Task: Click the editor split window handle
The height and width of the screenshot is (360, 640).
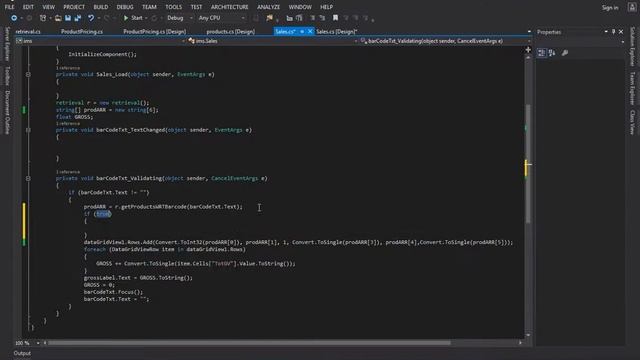Action: click(x=528, y=49)
